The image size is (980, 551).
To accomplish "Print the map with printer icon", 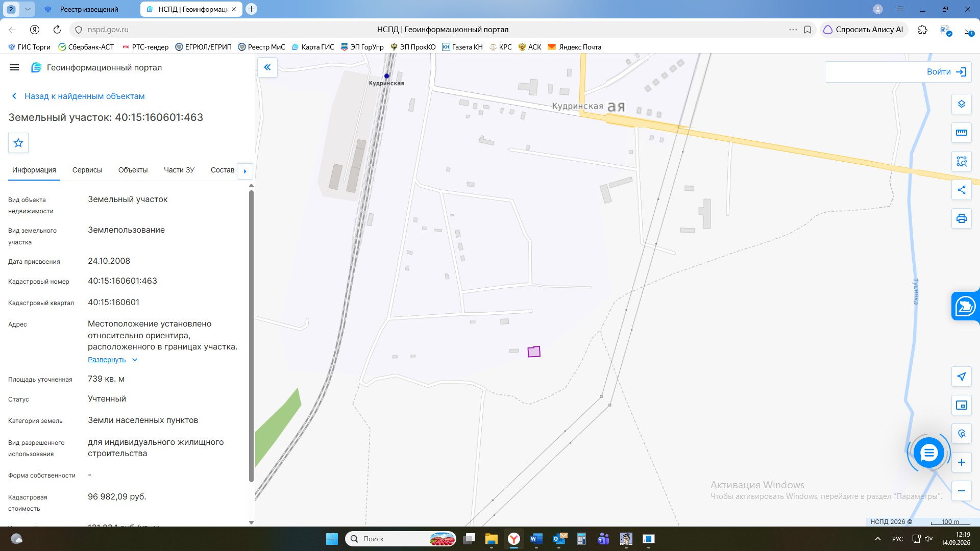I will 961,218.
